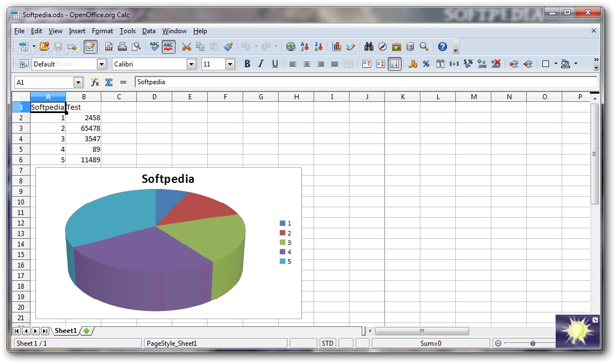
Task: Sort Ascending A-Z icon
Action: pyautogui.click(x=305, y=47)
